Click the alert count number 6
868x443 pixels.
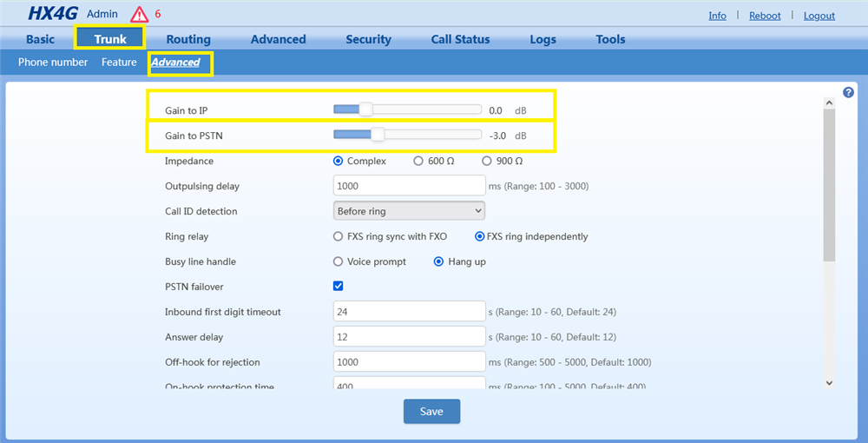[158, 14]
